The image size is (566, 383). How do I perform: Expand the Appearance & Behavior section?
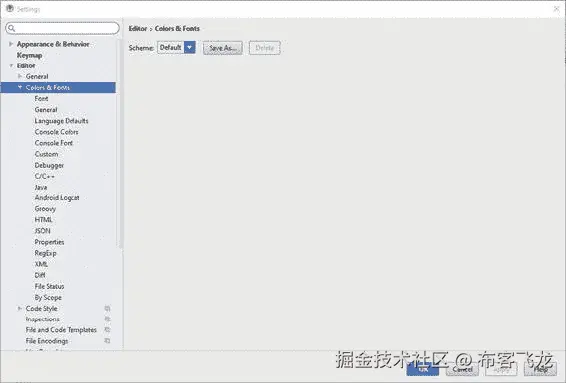(x=11, y=44)
